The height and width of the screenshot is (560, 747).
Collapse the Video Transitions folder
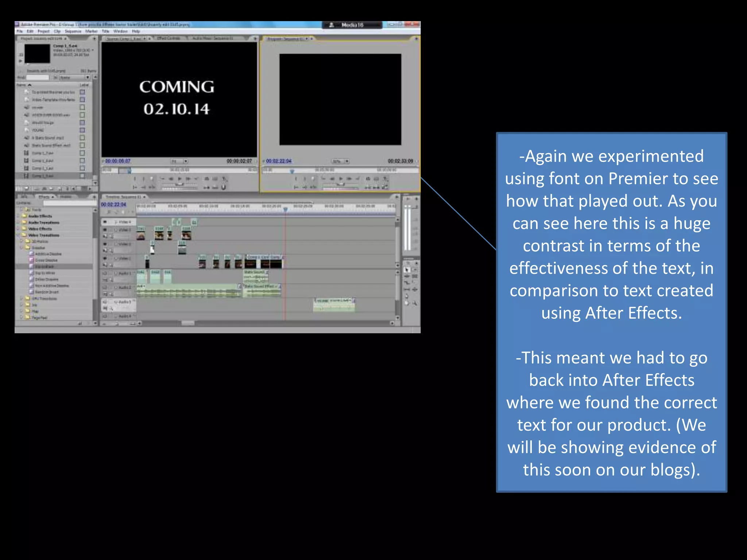click(19, 235)
